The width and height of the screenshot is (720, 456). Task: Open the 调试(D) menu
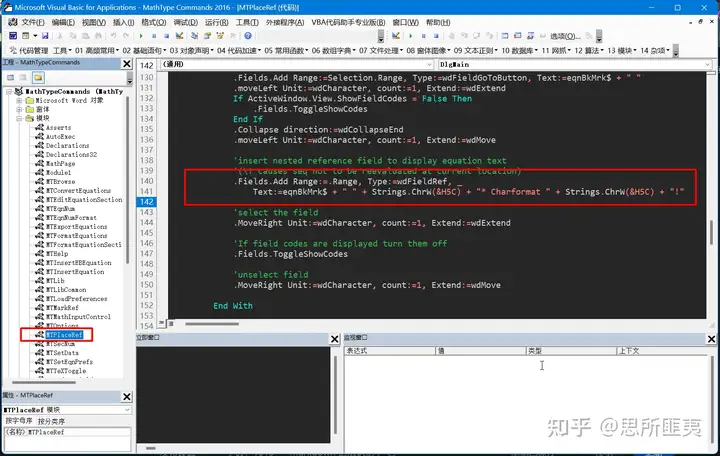coord(186,22)
